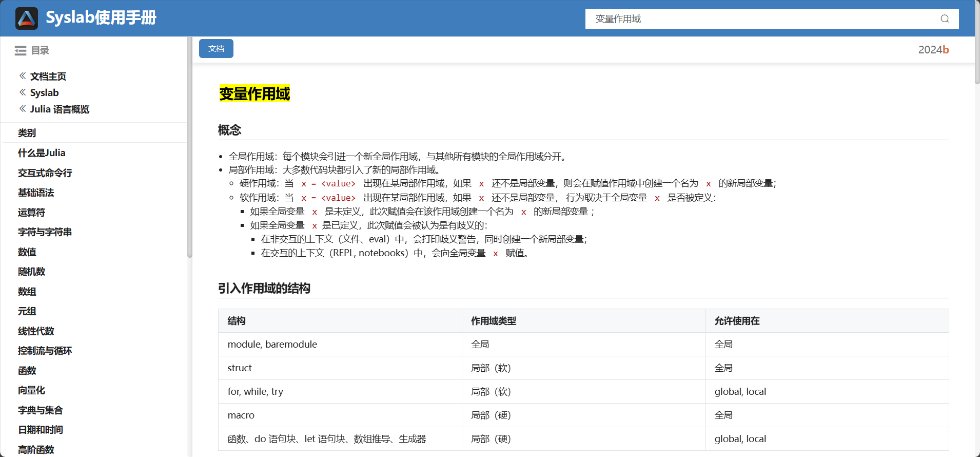Click the REPL, notebooks bullet line
This screenshot has width=980, height=457.
tap(397, 253)
